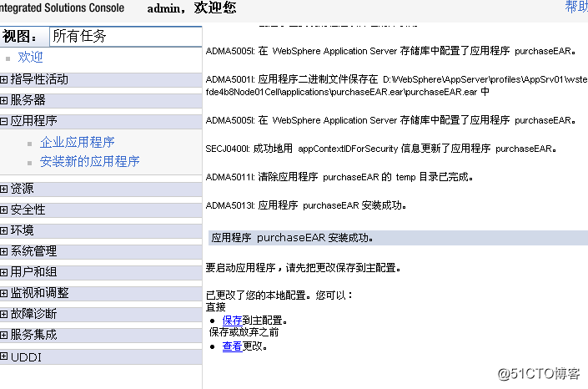Expand the 指导性活动 section
Screen dimensions: 588x389
point(3,79)
